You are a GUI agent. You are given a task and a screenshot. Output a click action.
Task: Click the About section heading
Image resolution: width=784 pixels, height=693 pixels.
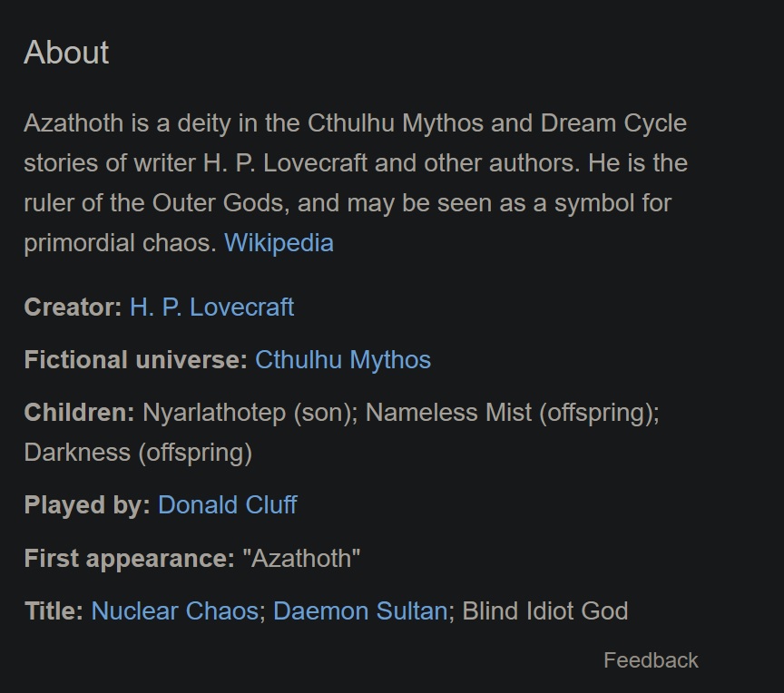point(66,52)
